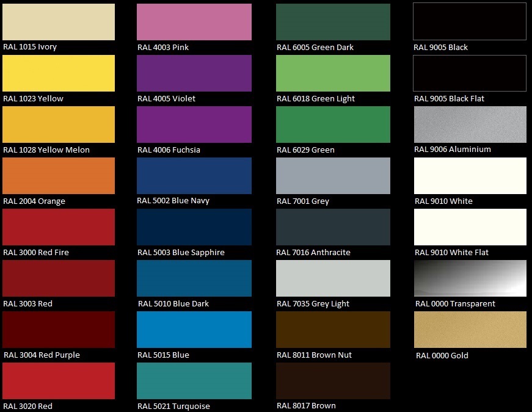Pick the RAL 6005 Green Dark swatch
This screenshot has width=532, height=412.
pyautogui.click(x=333, y=22)
